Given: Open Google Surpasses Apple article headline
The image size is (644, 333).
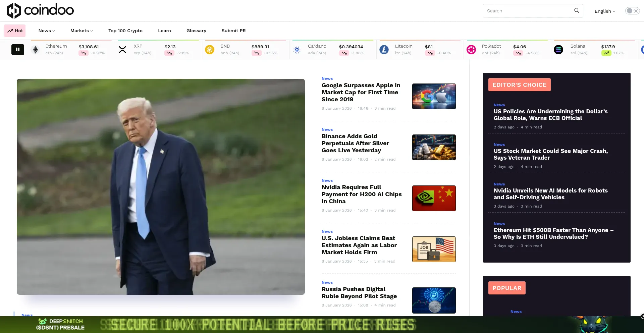Looking at the screenshot, I should (x=361, y=92).
